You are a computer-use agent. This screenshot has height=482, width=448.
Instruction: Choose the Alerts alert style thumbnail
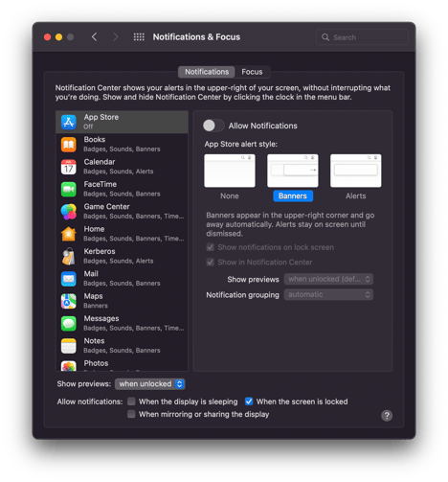tap(355, 171)
